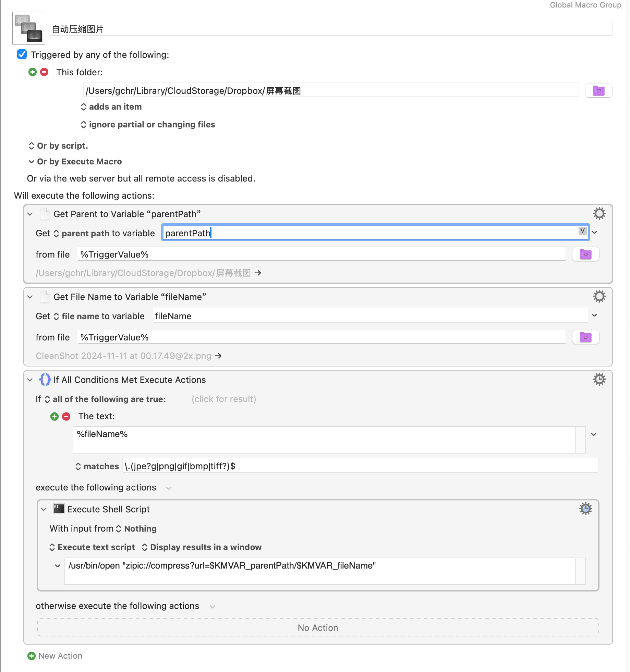This screenshot has height=672, width=630.
Task: Collapse the Get Parent to Variable action
Action: click(x=30, y=214)
